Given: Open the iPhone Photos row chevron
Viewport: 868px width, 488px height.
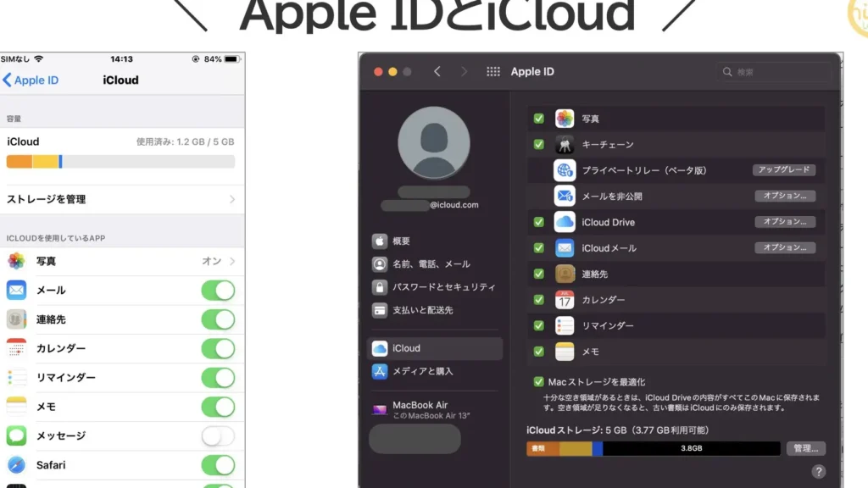Looking at the screenshot, I should click(x=232, y=261).
